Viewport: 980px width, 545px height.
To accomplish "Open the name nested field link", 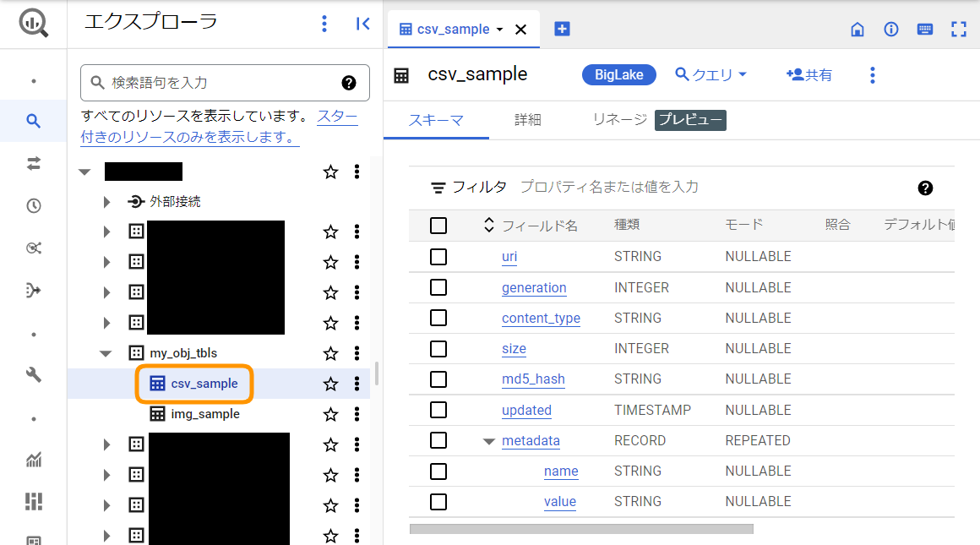I will point(561,471).
